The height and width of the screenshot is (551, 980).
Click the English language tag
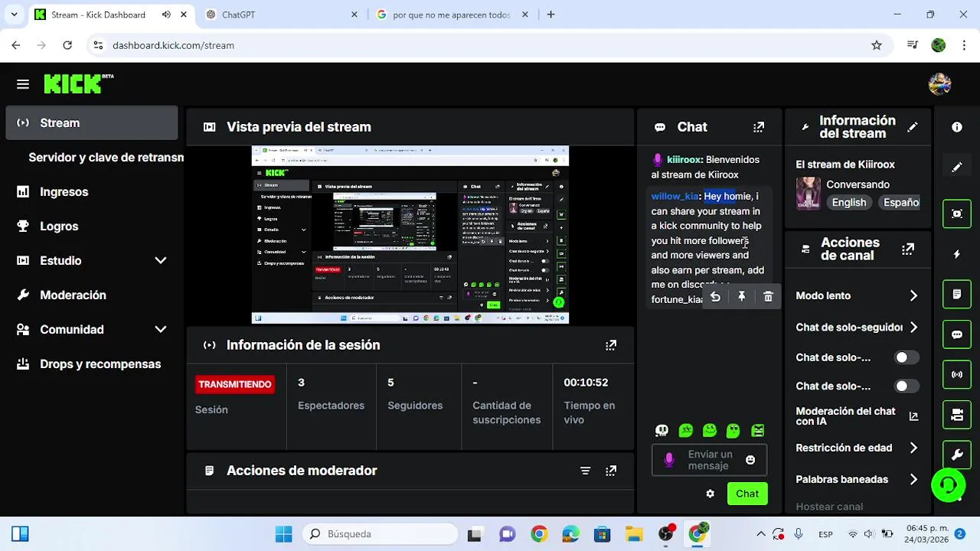(x=849, y=203)
